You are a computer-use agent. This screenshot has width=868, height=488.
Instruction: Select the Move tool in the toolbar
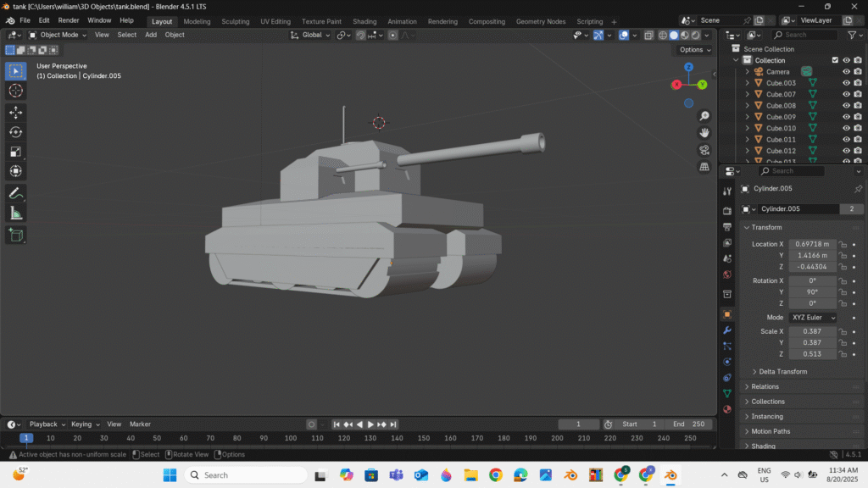(x=15, y=112)
